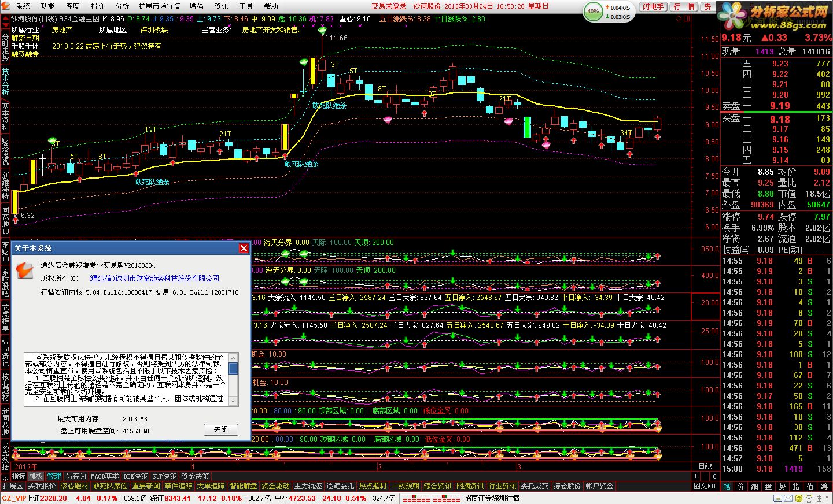The height and width of the screenshot is (504, 833).
Task: Select the 龙虎榜单 sidebar tab
Action: click(5, 317)
